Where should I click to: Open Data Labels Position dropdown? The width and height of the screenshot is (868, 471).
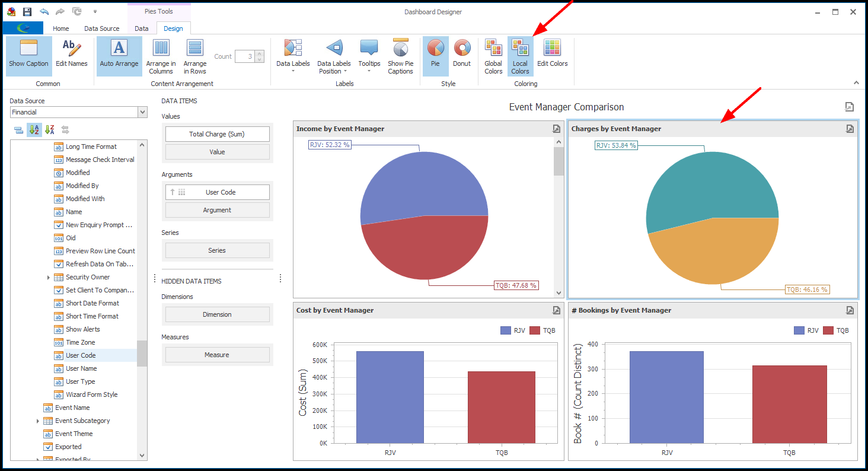(x=334, y=56)
